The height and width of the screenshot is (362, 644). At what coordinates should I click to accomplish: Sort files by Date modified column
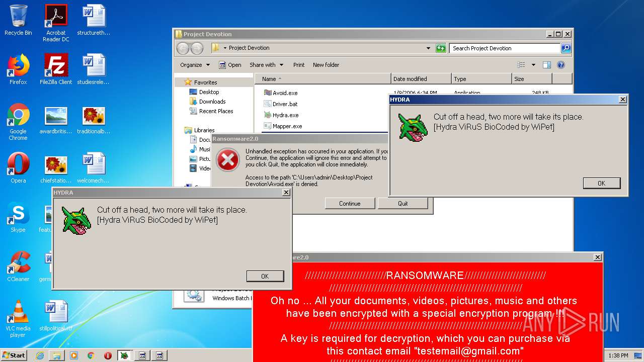pyautogui.click(x=421, y=79)
